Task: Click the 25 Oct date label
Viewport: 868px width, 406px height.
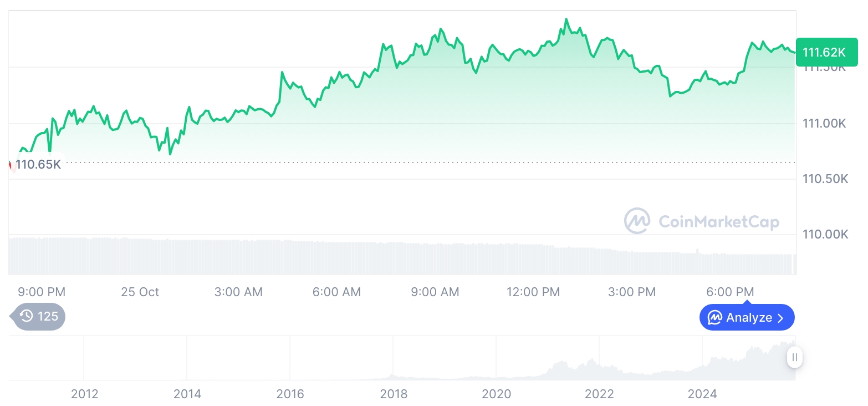Action: point(140,292)
